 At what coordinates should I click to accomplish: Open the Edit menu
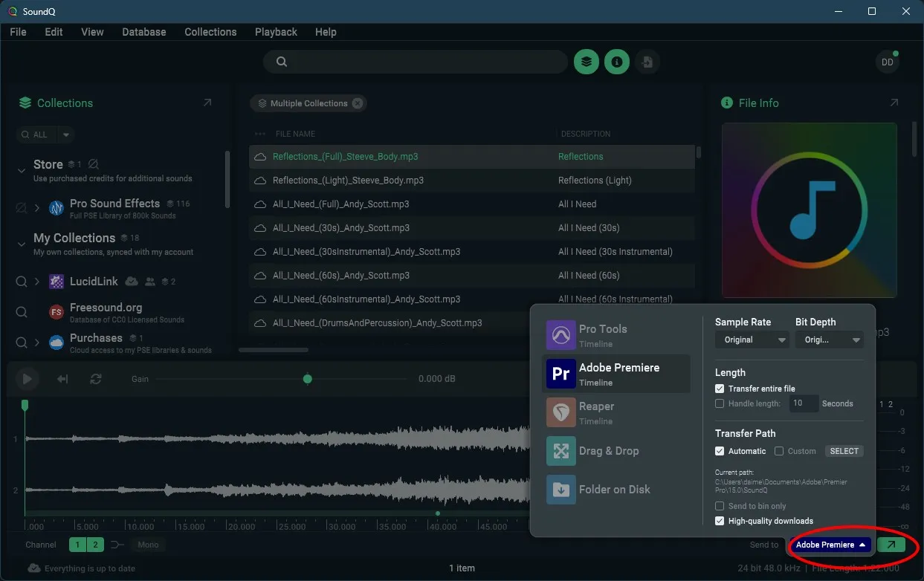pyautogui.click(x=54, y=32)
